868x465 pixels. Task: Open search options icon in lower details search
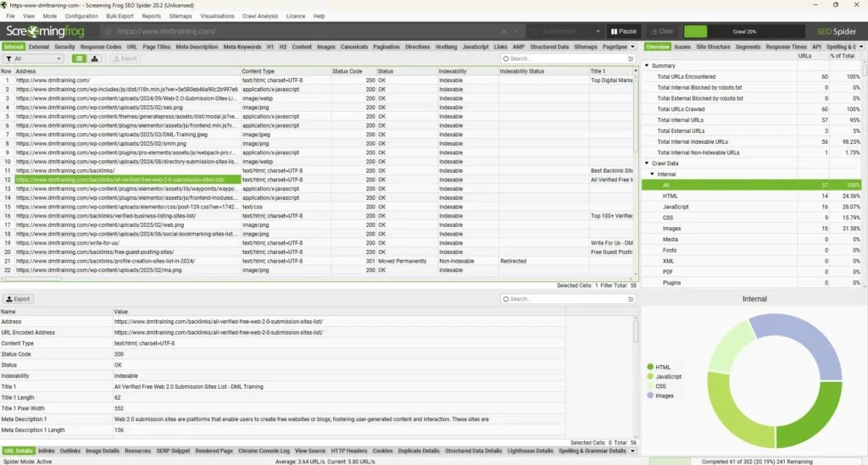click(631, 299)
